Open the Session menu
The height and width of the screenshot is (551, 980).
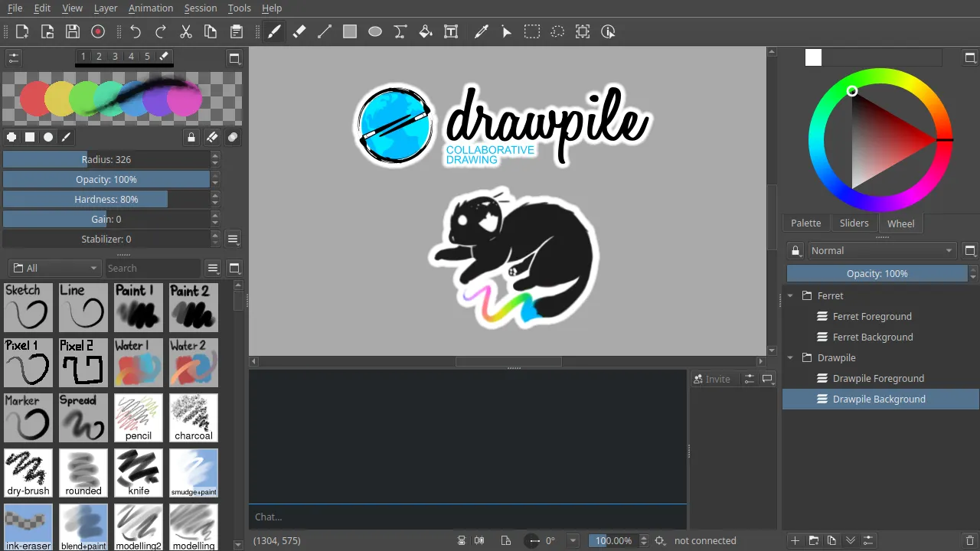pos(201,8)
